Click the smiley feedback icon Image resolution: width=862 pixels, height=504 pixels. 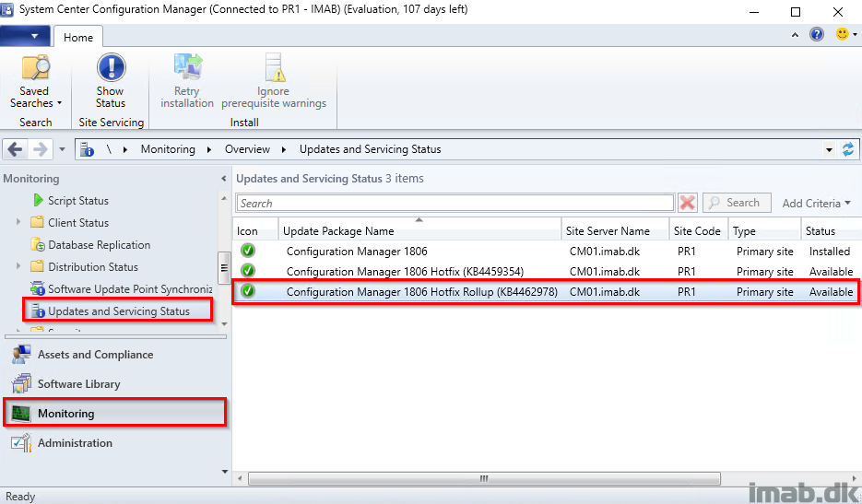coord(843,35)
